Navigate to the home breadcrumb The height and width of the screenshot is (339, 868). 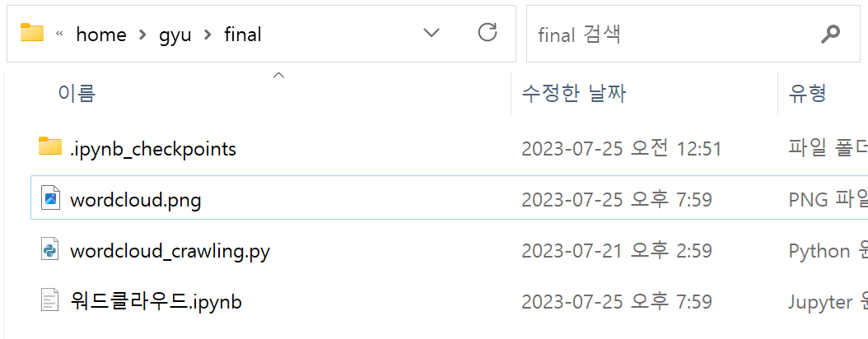101,35
